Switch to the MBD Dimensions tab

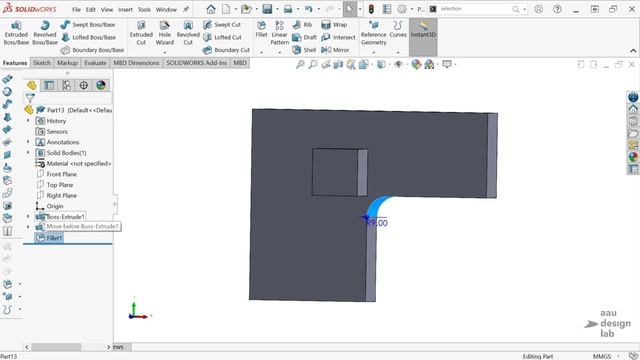(136, 63)
